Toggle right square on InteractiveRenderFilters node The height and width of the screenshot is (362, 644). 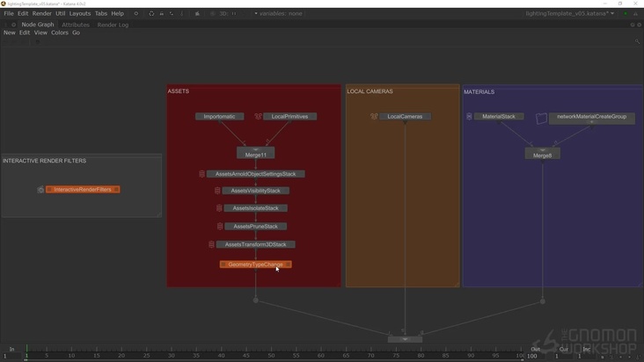coord(116,190)
